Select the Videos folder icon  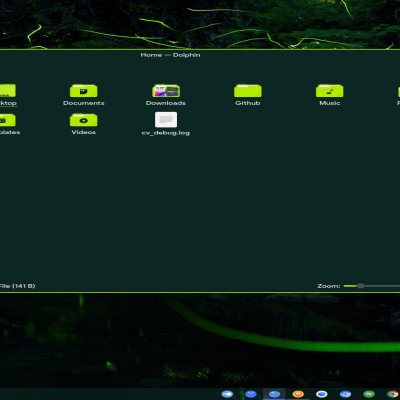83,120
